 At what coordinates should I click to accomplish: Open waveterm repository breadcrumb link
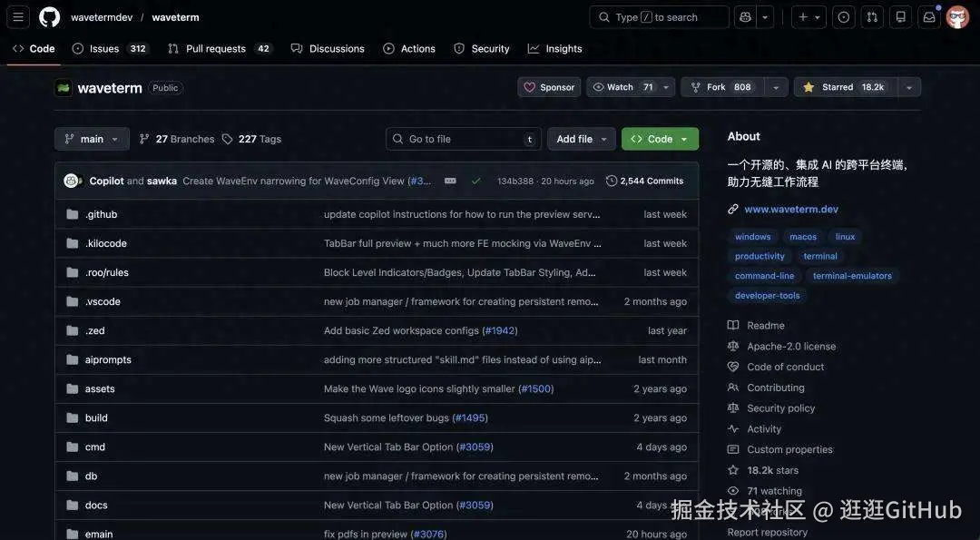pos(176,17)
